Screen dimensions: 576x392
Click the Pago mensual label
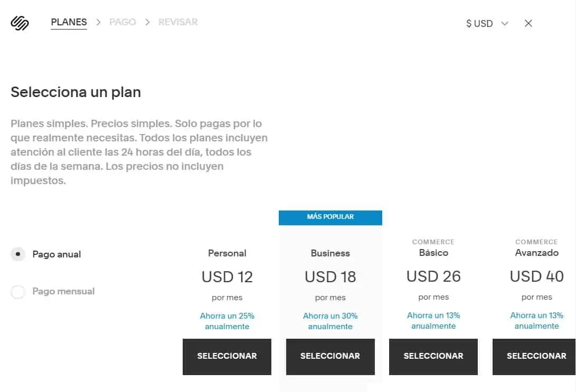63,291
